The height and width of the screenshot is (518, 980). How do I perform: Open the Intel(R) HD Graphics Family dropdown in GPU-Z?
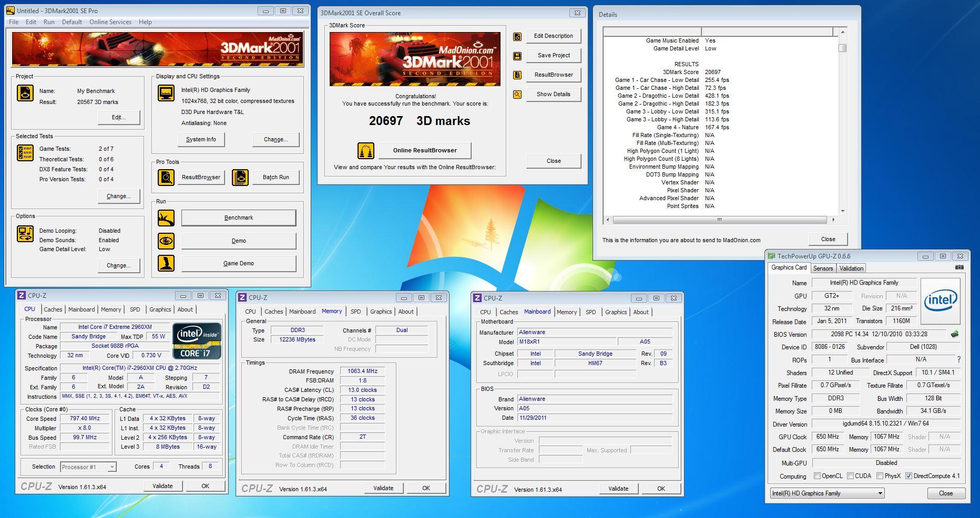click(x=827, y=493)
